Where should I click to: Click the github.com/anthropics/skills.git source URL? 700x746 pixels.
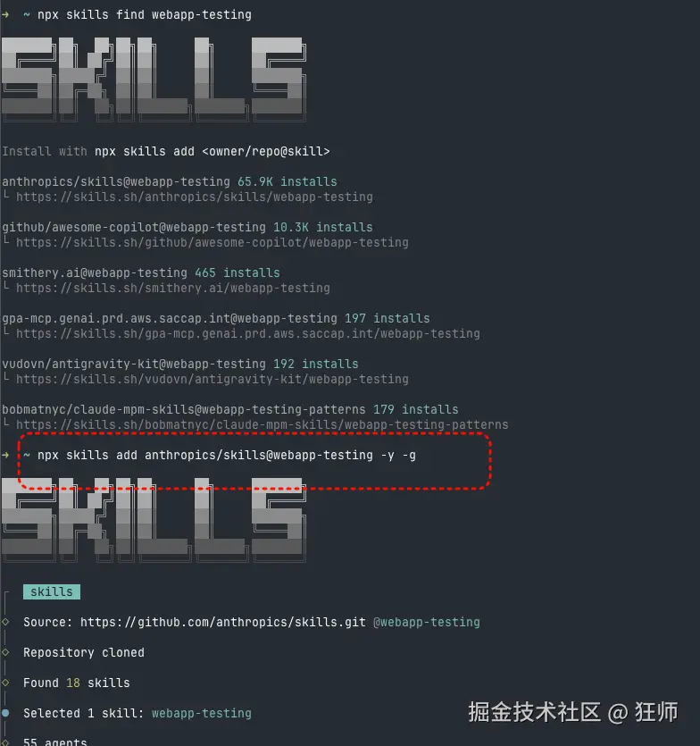[223, 623]
